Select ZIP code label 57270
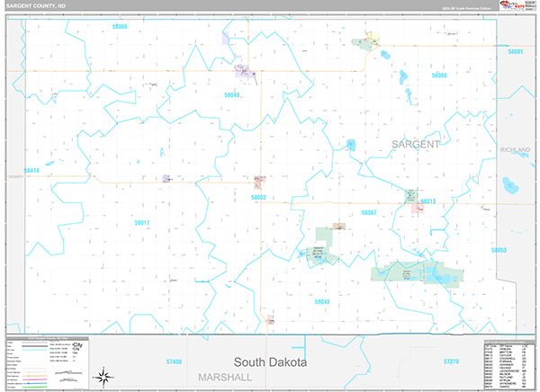 point(451,361)
